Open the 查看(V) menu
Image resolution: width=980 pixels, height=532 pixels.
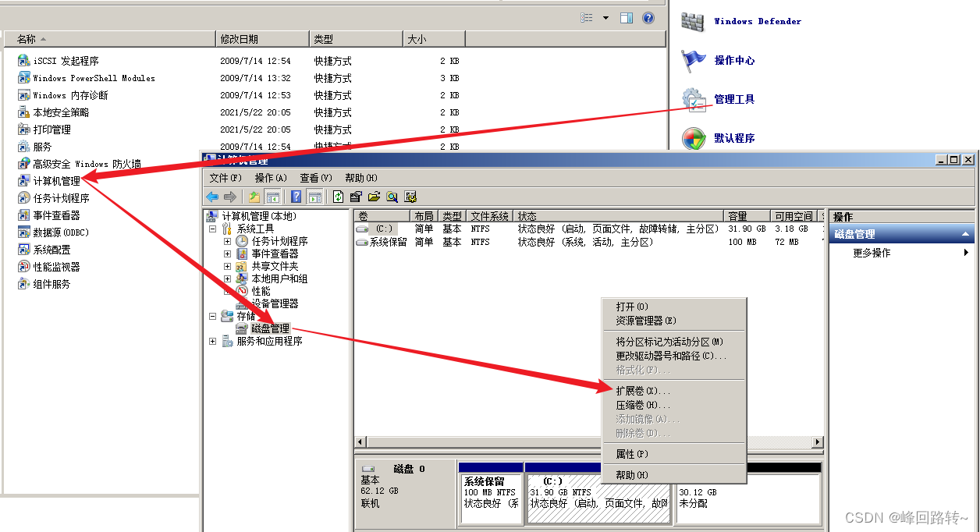(316, 178)
